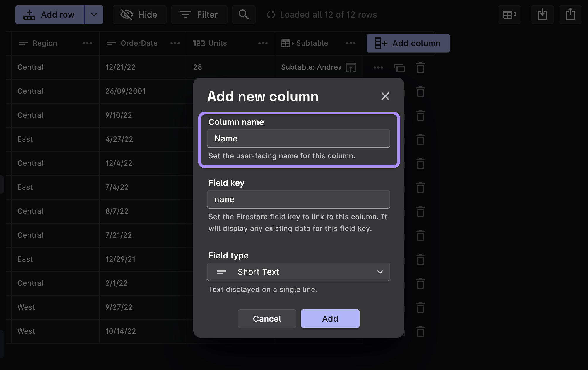Open the Filter button in toolbar
Image resolution: width=588 pixels, height=370 pixels.
(199, 15)
